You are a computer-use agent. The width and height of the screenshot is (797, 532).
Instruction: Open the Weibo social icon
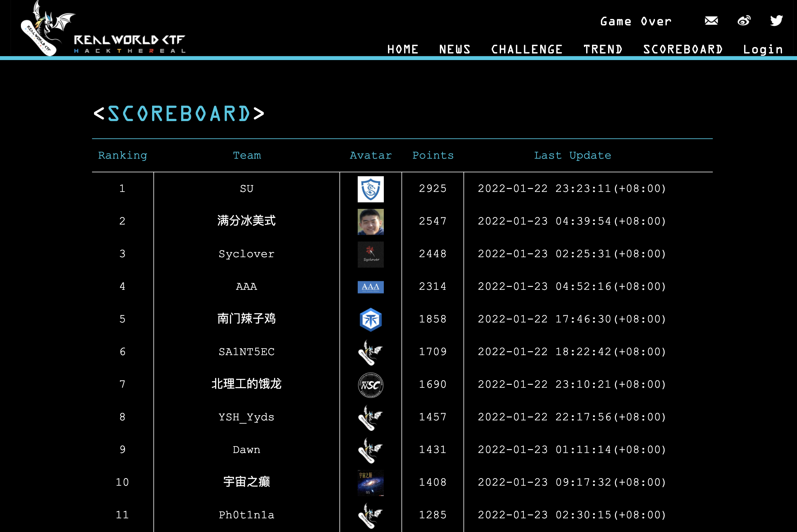click(744, 21)
